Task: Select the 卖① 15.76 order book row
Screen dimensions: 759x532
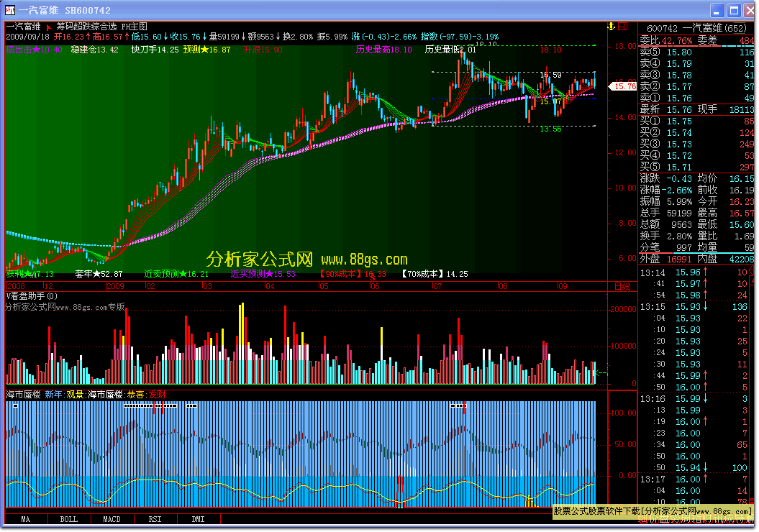Action: click(696, 98)
